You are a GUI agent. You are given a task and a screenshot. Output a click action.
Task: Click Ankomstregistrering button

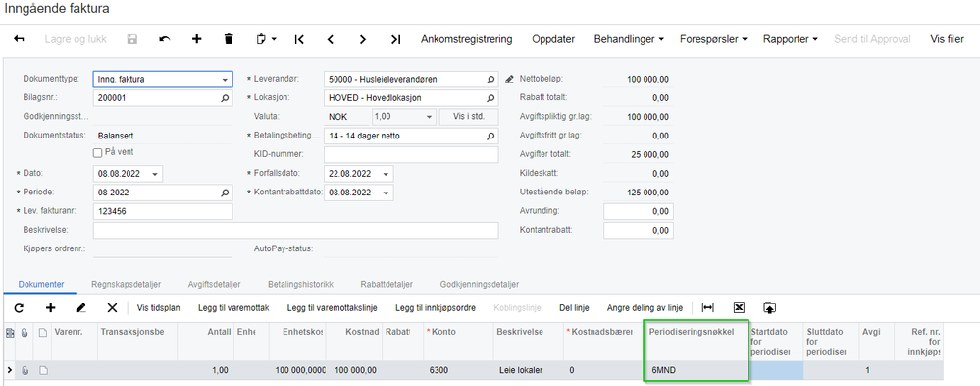466,39
